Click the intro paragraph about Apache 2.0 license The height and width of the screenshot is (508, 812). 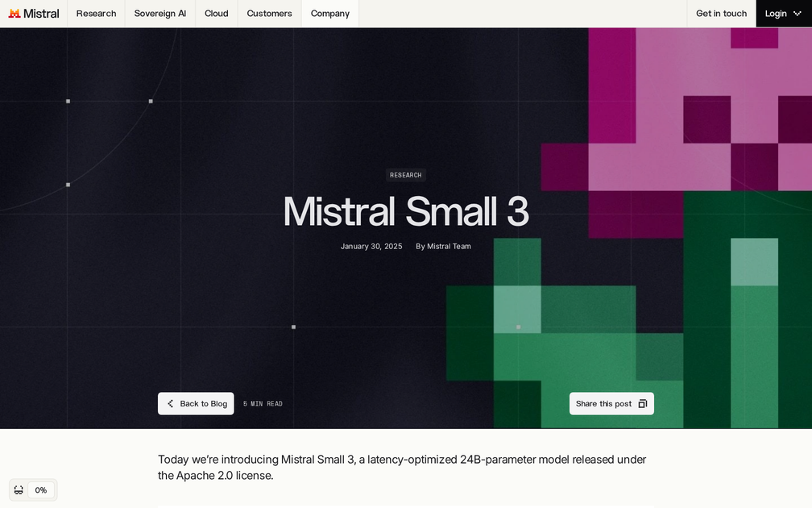402,467
